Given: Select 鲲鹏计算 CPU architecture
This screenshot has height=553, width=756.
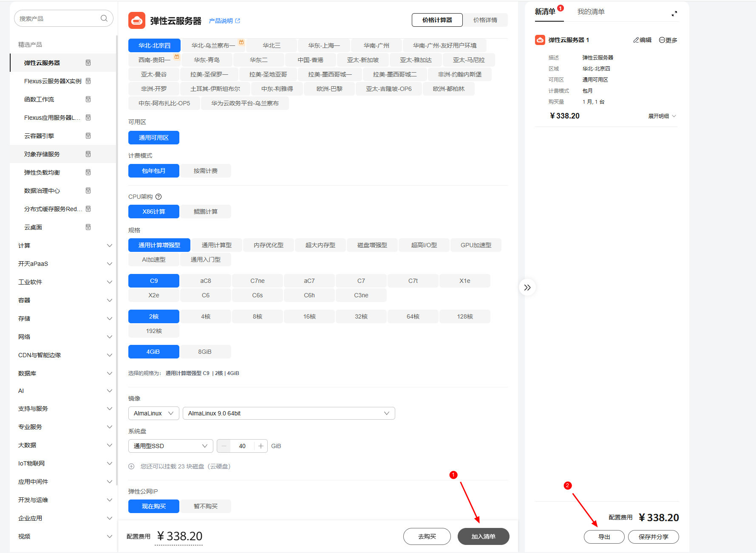Looking at the screenshot, I should (206, 212).
